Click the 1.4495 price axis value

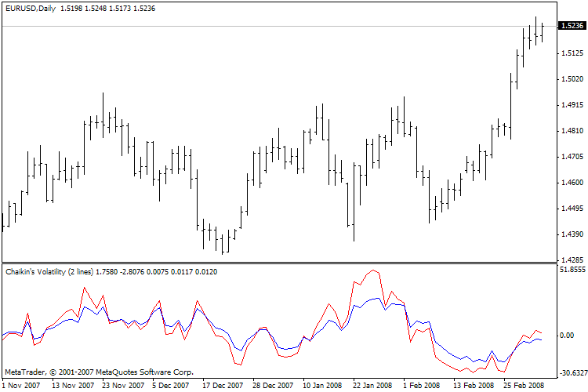[572, 209]
